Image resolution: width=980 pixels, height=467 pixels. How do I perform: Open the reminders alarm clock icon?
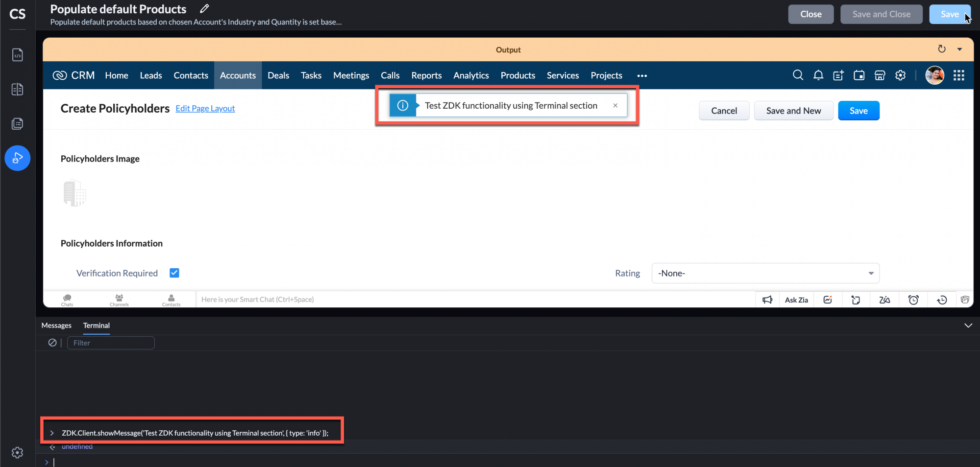(x=913, y=299)
